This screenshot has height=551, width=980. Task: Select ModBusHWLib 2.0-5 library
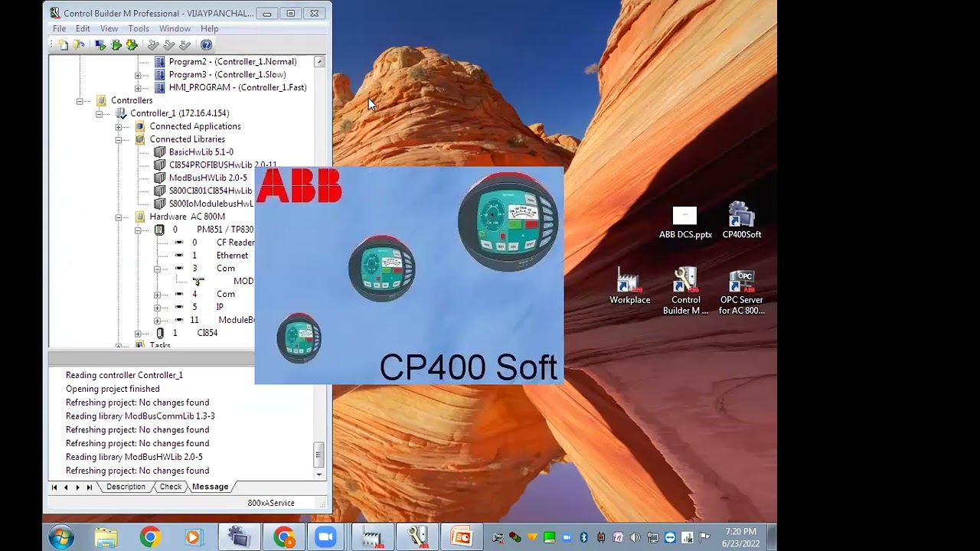coord(208,178)
